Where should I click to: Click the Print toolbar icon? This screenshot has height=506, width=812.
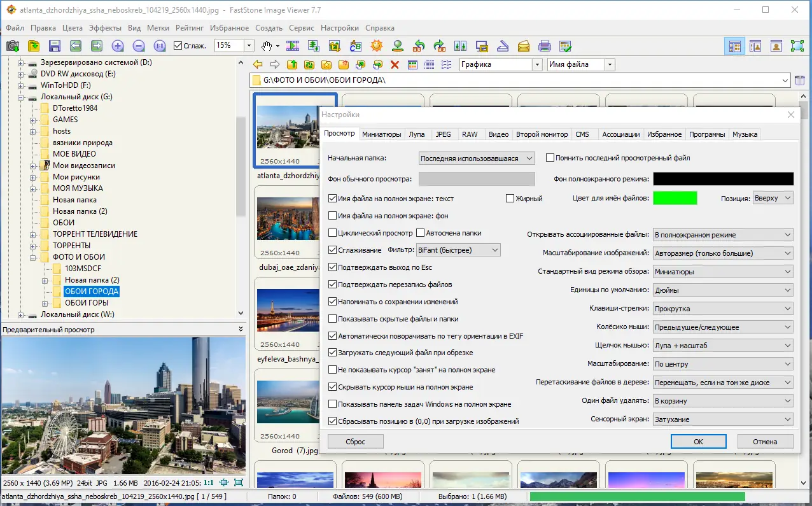click(x=545, y=46)
